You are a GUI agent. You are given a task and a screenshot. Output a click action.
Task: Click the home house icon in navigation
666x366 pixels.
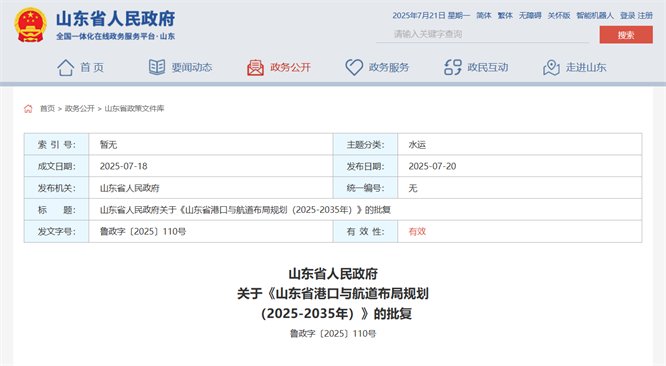[66, 68]
